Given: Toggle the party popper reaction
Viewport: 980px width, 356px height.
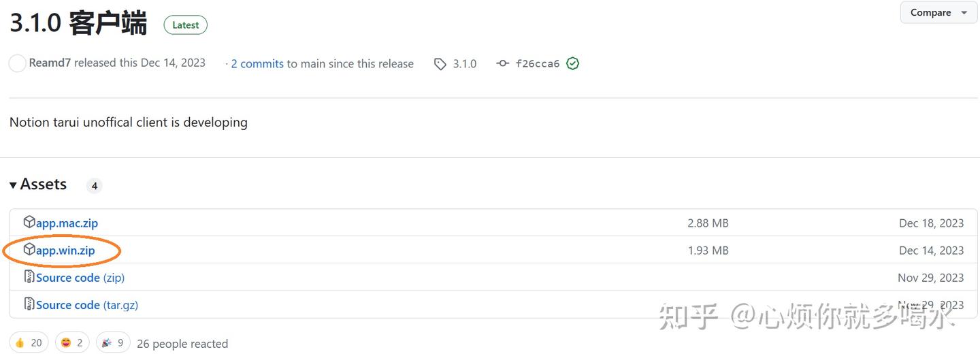Looking at the screenshot, I should (113, 342).
